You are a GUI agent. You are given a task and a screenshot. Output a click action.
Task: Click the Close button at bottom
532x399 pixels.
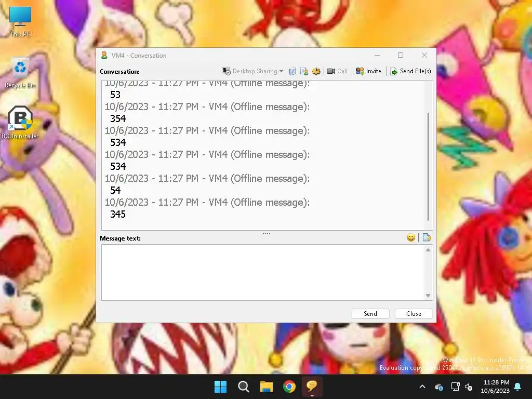coord(414,314)
